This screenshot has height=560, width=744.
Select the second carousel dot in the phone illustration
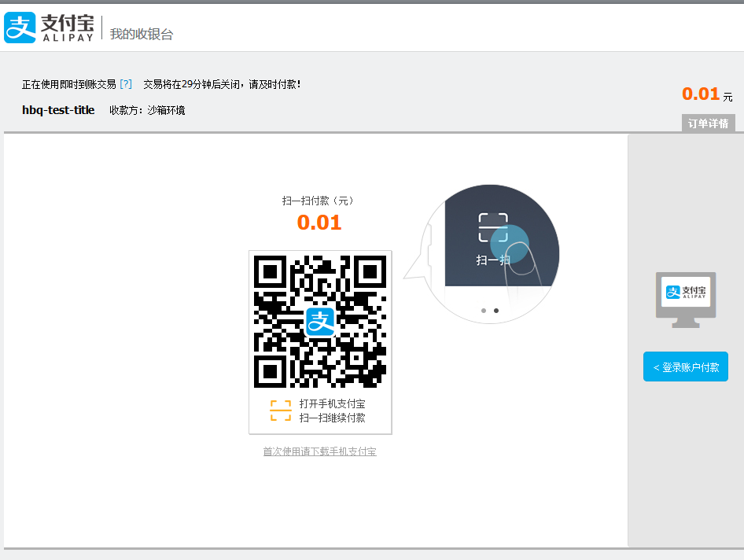496,311
